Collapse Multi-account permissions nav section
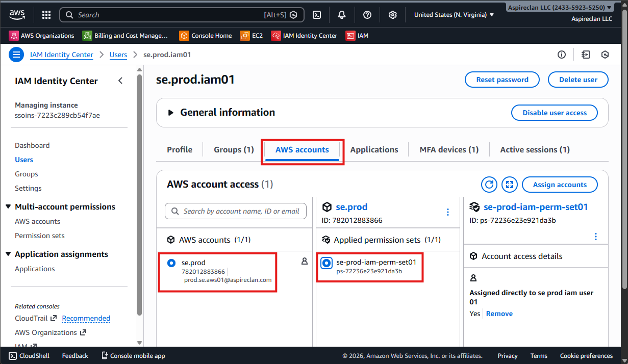 click(x=8, y=206)
